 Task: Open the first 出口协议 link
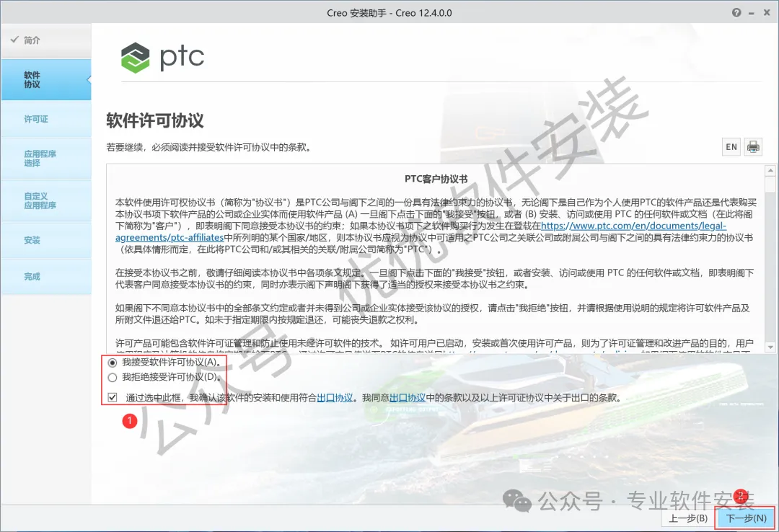pyautogui.click(x=335, y=397)
